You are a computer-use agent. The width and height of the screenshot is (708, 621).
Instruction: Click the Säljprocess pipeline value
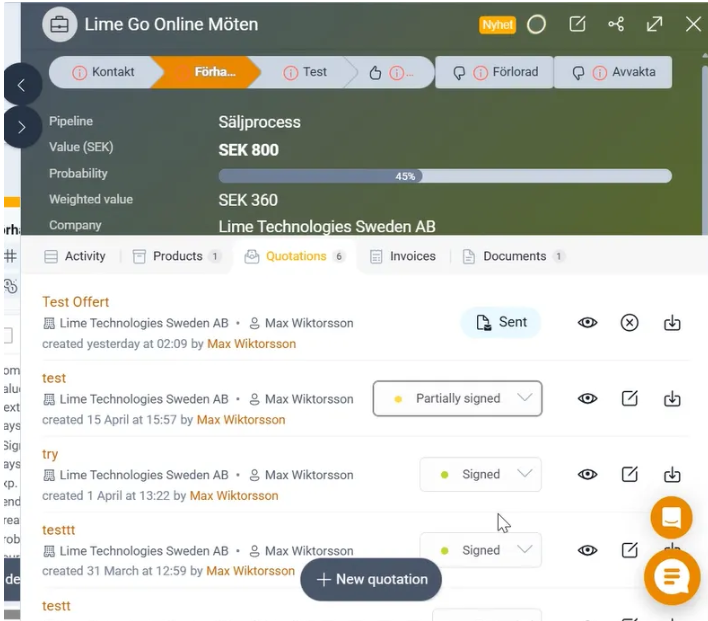[x=259, y=122]
